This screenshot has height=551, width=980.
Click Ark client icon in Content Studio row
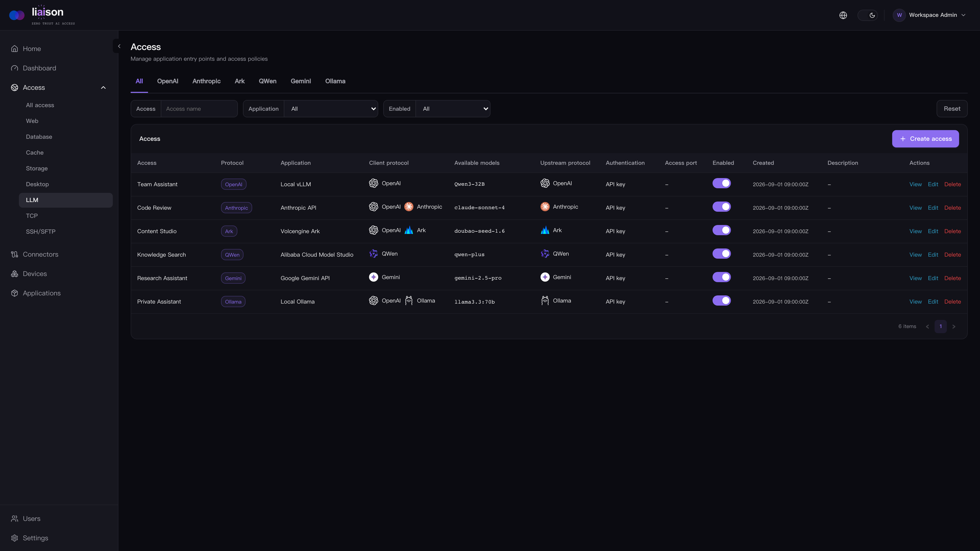tap(409, 230)
